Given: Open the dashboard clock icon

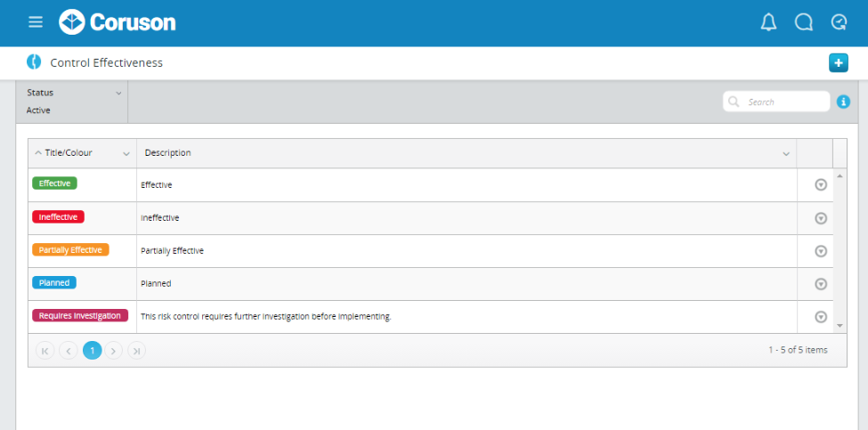Looking at the screenshot, I should (840, 22).
